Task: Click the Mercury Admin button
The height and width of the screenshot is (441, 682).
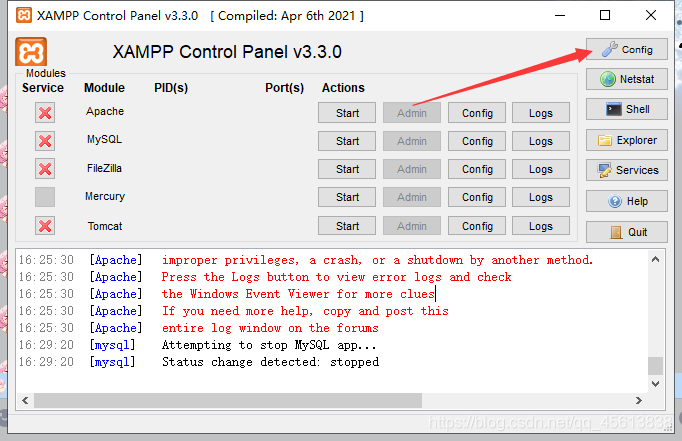Action: [x=411, y=197]
